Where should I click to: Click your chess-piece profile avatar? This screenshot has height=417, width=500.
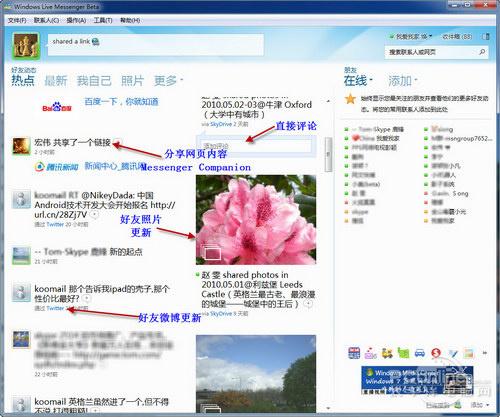26,46
